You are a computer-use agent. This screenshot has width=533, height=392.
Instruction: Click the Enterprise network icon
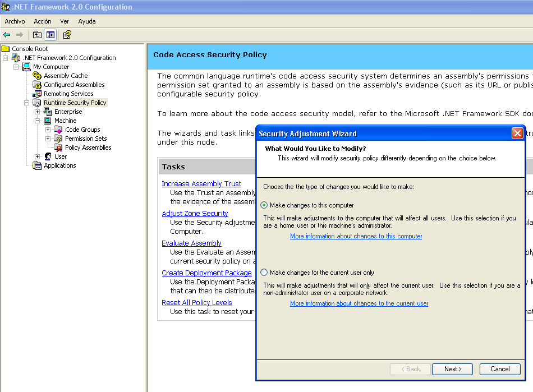pos(48,112)
